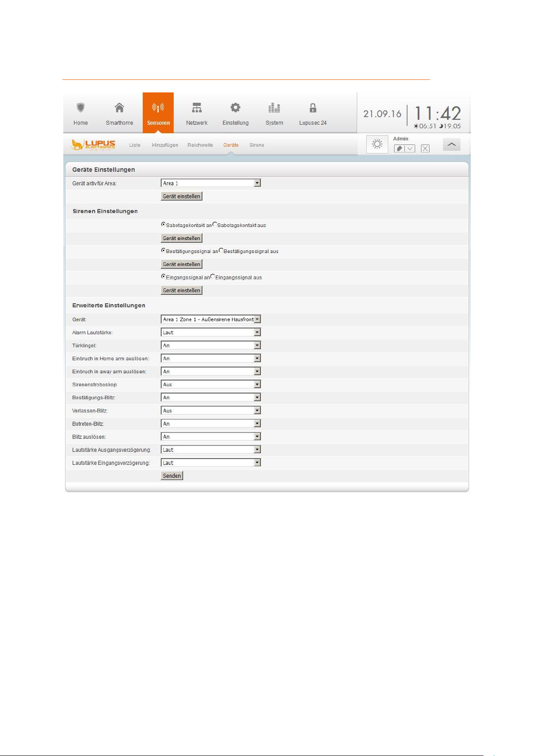Click the Lupus Electronics logo
The width and height of the screenshot is (535, 756).
pyautogui.click(x=93, y=144)
